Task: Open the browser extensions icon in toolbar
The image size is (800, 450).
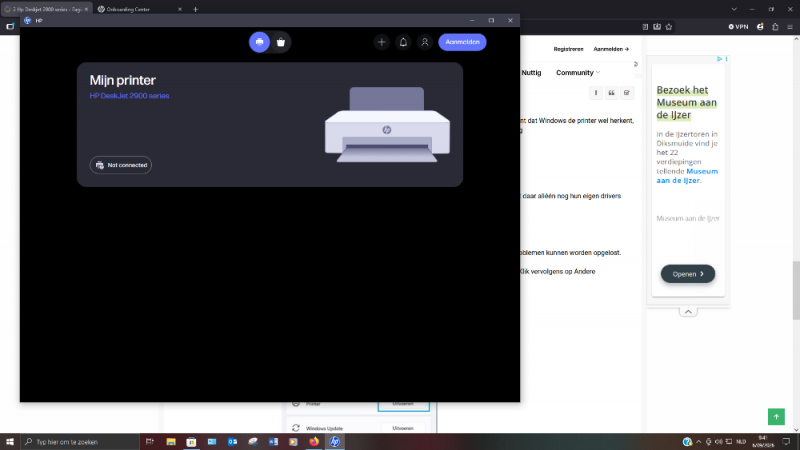Action: pyautogui.click(x=775, y=27)
